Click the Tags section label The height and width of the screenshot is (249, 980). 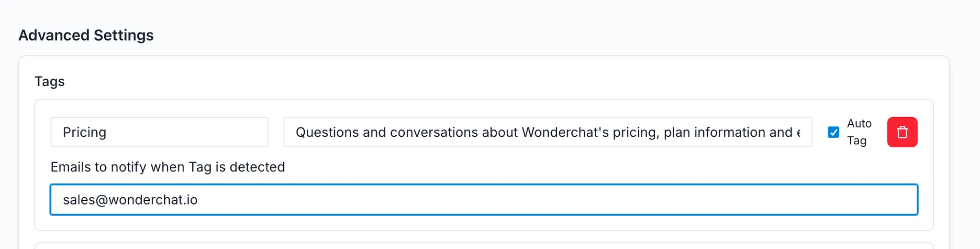coord(49,82)
